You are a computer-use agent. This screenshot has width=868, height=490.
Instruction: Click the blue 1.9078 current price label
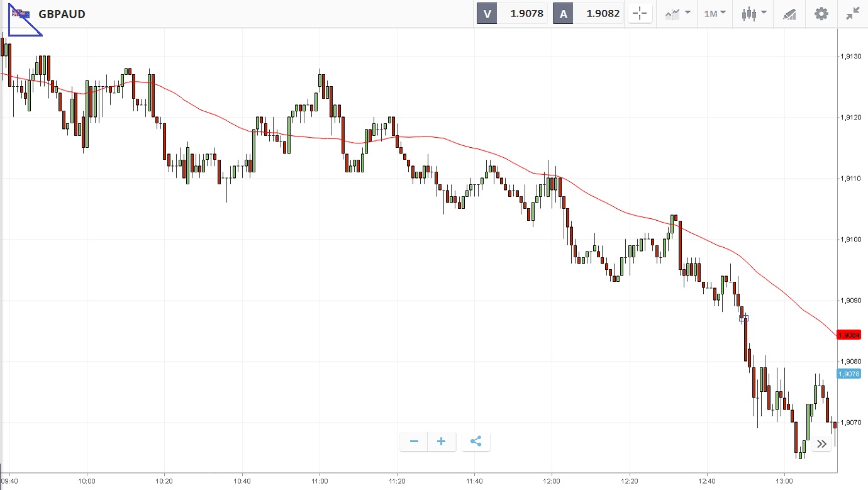click(849, 374)
